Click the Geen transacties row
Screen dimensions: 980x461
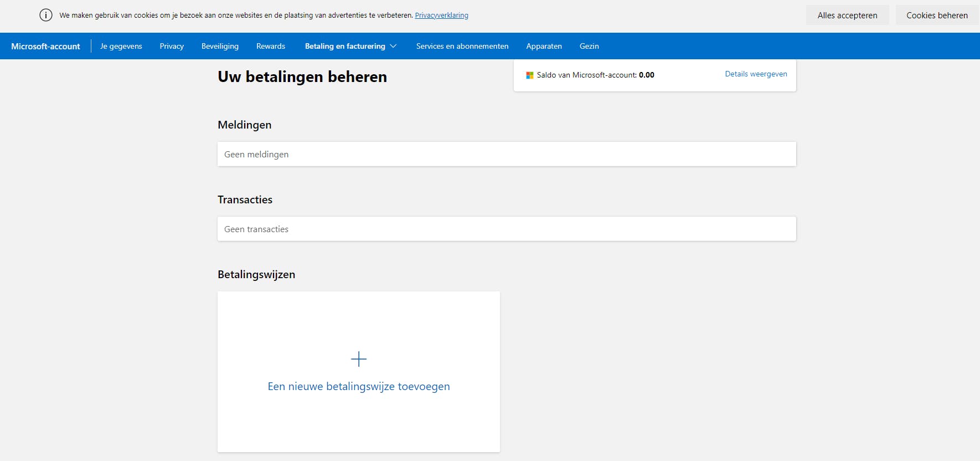tap(507, 229)
